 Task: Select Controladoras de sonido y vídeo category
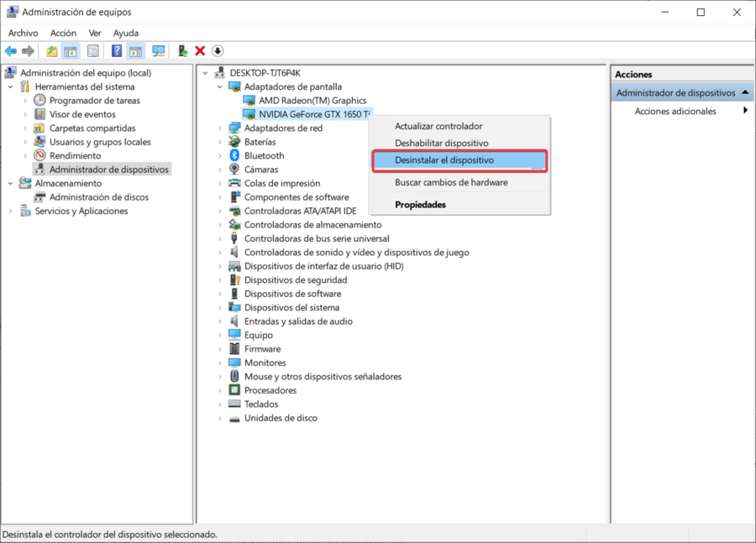point(356,252)
